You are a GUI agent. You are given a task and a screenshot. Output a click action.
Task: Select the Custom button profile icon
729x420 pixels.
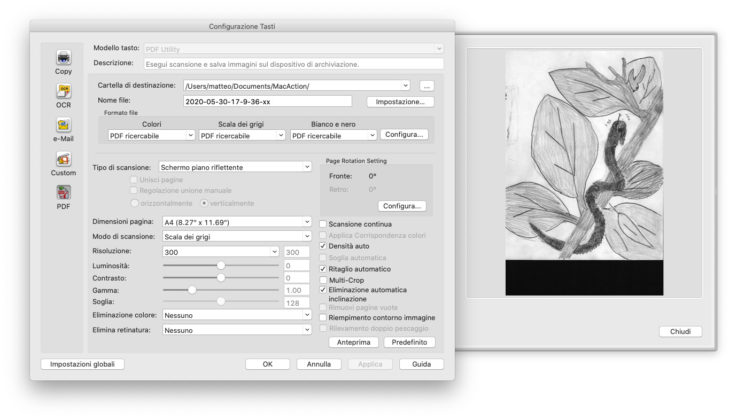pos(64,159)
